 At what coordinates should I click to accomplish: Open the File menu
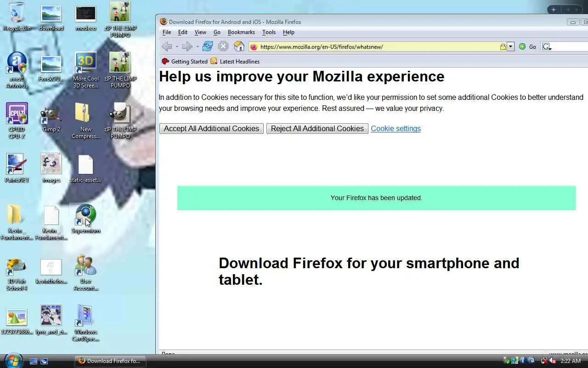(167, 32)
